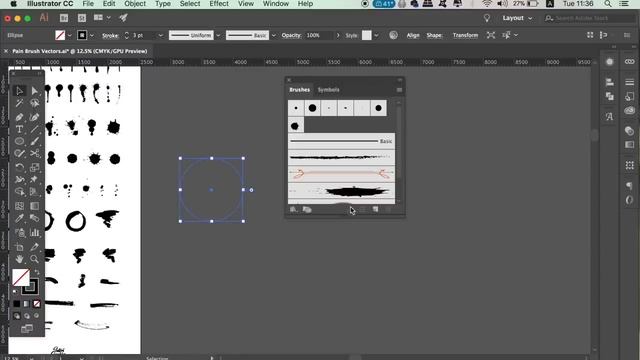Select the Rotate tool
Image resolution: width=640 pixels, height=360 pixels.
point(19,167)
